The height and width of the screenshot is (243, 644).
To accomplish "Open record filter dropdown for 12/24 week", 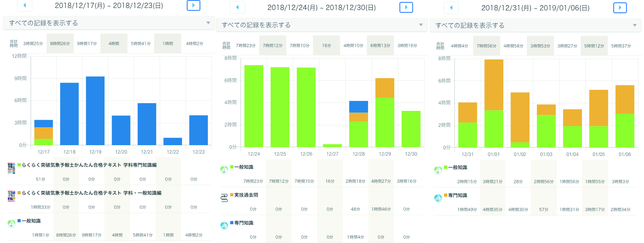I will (322, 25).
